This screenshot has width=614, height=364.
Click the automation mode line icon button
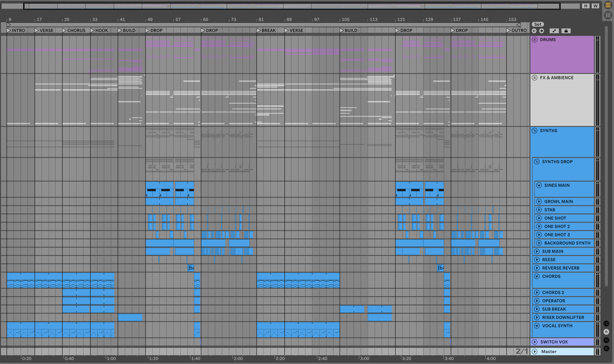554,31
